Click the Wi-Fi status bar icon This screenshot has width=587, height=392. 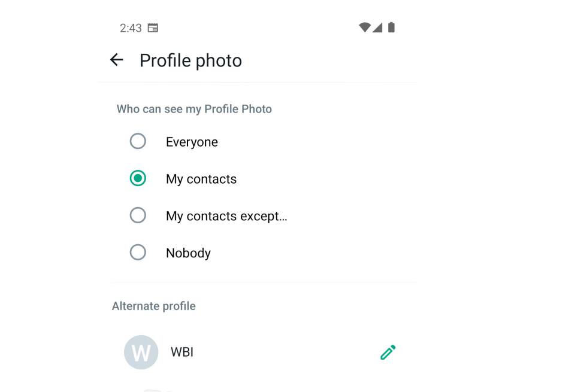[x=364, y=28]
